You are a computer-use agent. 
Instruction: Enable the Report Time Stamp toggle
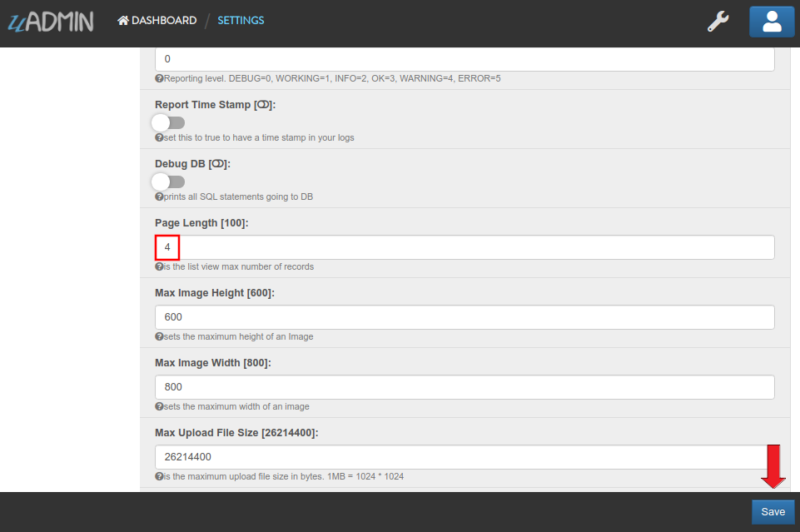pos(168,123)
